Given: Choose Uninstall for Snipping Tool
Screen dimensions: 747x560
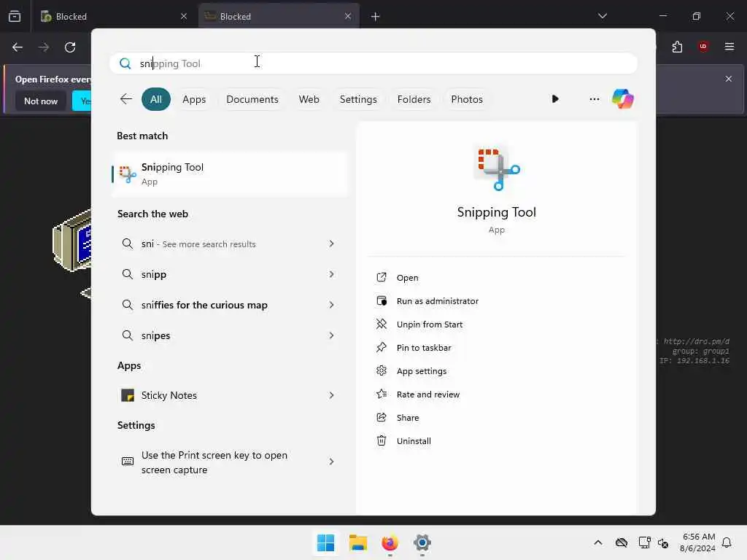Looking at the screenshot, I should click(414, 441).
